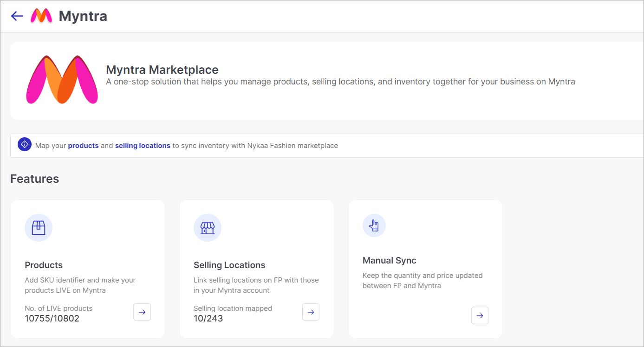Image resolution: width=644 pixels, height=347 pixels.
Task: Click the diamond info icon in the banner
Action: coord(24,144)
